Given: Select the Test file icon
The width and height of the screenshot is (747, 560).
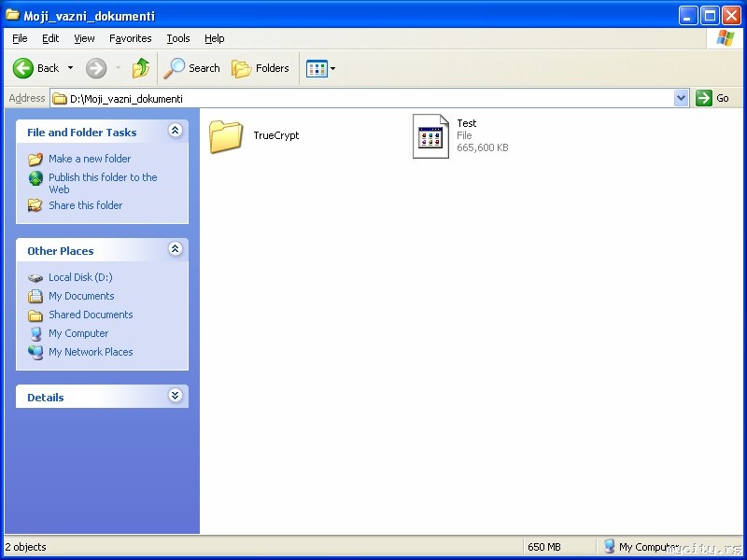Looking at the screenshot, I should [430, 135].
